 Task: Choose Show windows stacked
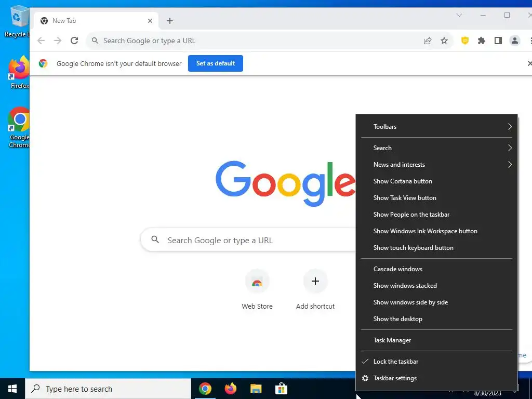pyautogui.click(x=436, y=286)
